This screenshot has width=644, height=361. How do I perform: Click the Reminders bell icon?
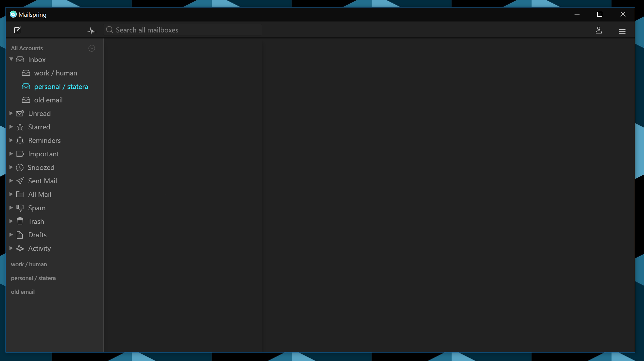(x=20, y=140)
